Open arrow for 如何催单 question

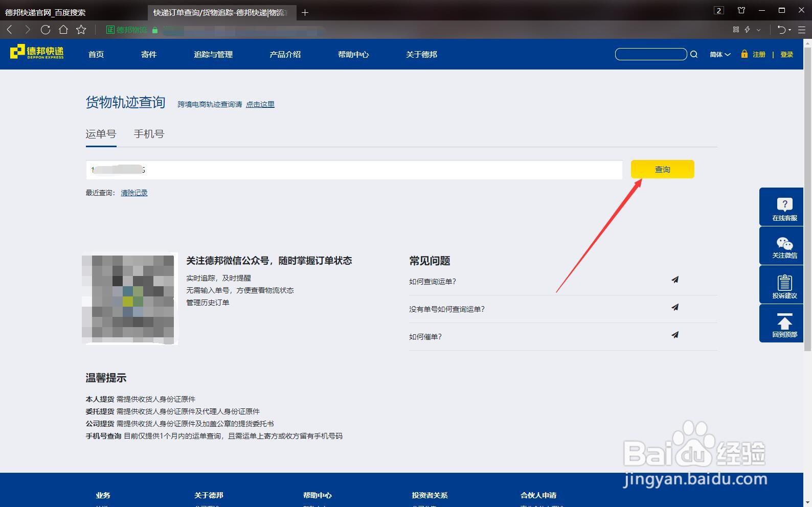675,335
